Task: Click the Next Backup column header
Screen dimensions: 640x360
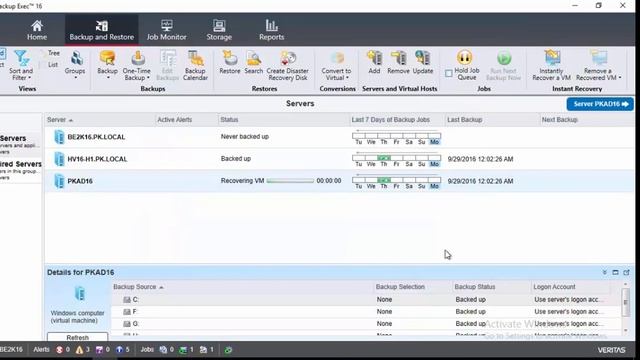Action: [587, 120]
